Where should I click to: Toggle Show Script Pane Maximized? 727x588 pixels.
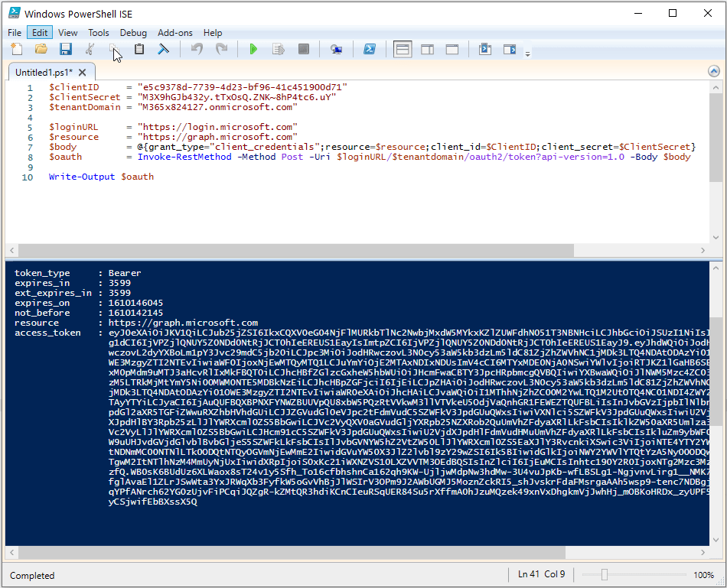click(452, 48)
